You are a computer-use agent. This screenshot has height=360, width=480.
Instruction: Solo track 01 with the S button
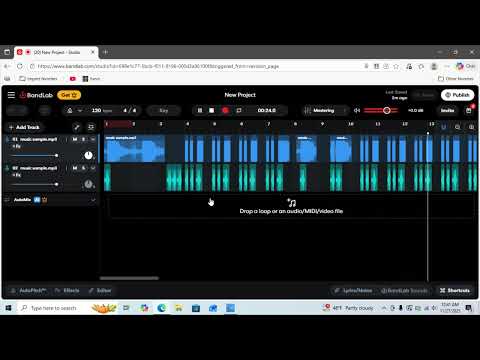click(84, 139)
